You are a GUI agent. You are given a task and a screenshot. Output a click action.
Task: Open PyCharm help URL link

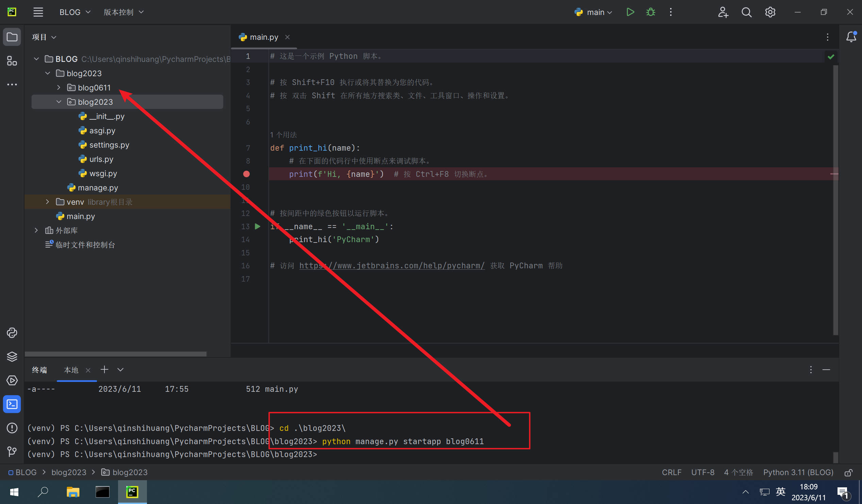(392, 266)
